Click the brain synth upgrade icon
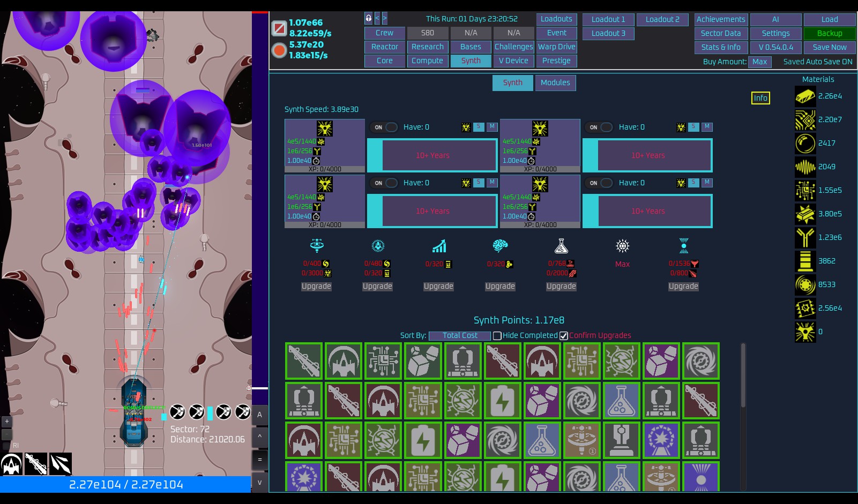The image size is (858, 504). 500,246
